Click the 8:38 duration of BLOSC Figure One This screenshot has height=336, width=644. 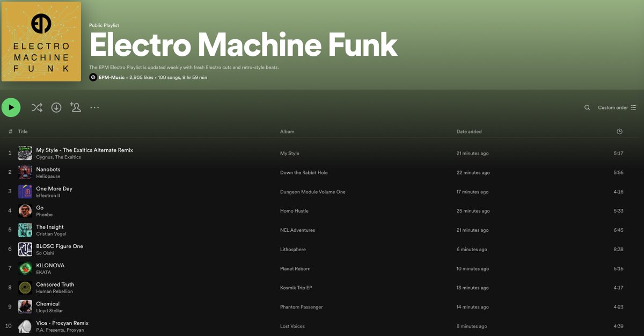tap(618, 250)
